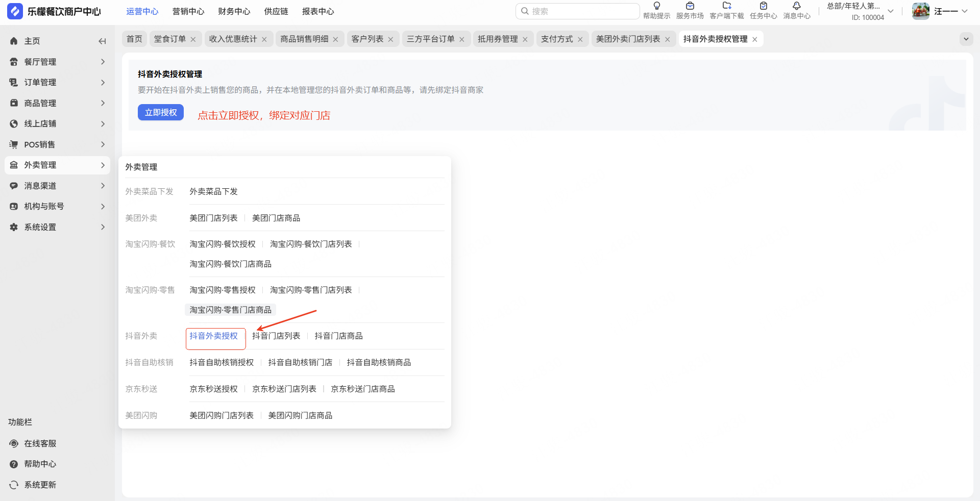The image size is (980, 501).
Task: Open 抖音门店列表 link
Action: (x=276, y=336)
